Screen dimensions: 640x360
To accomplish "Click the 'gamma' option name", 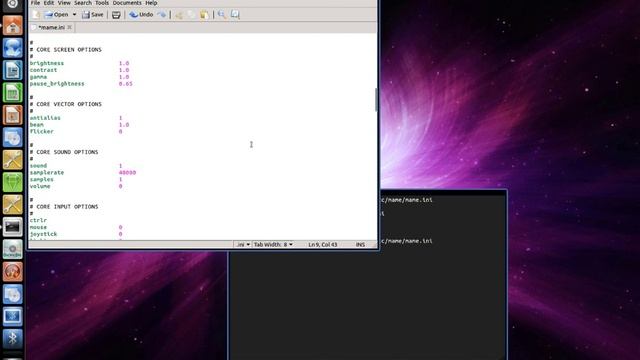I will 38,77.
